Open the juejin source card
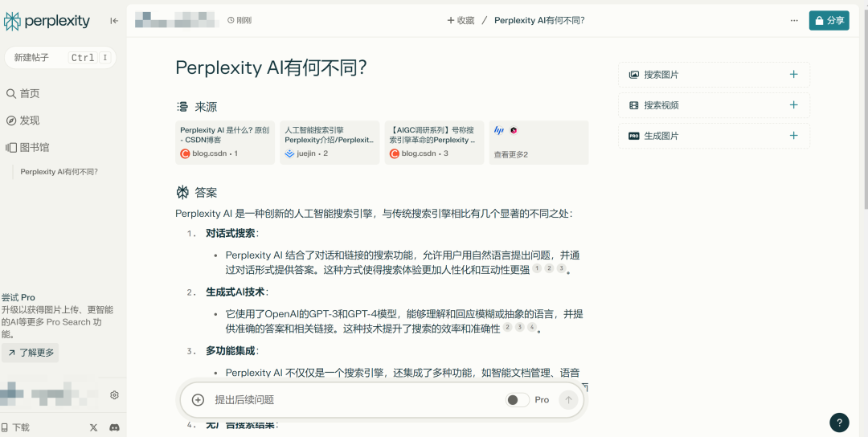This screenshot has width=868, height=437. point(330,143)
